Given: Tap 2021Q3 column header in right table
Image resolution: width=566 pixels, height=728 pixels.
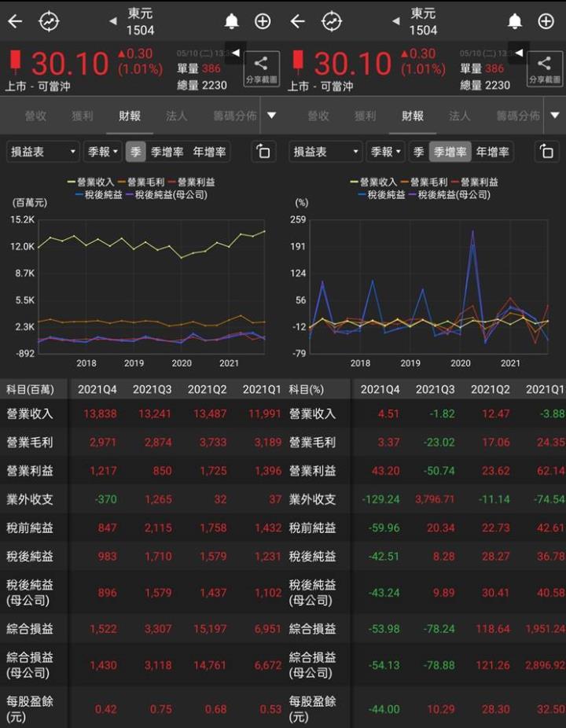Looking at the screenshot, I should (x=435, y=389).
